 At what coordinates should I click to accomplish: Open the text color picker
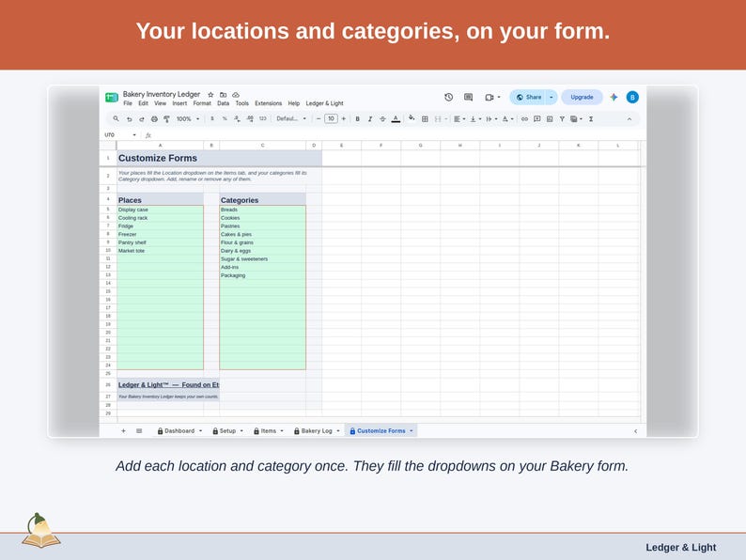[x=396, y=119]
